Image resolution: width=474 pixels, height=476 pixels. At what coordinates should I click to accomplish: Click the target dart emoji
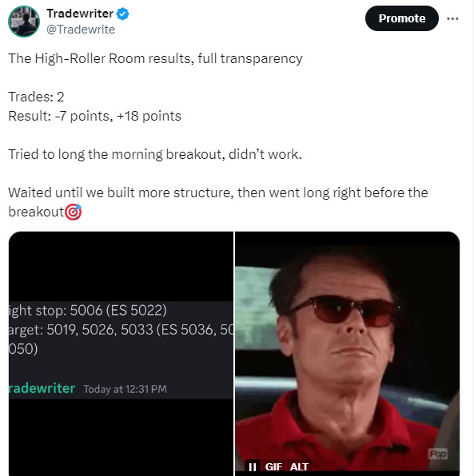(74, 212)
